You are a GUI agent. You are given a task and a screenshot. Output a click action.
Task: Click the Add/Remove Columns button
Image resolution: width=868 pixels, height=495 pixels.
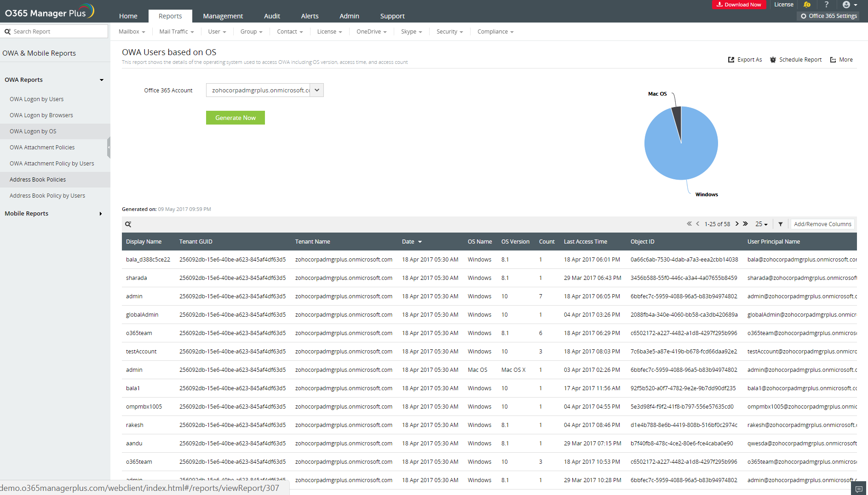[822, 224]
